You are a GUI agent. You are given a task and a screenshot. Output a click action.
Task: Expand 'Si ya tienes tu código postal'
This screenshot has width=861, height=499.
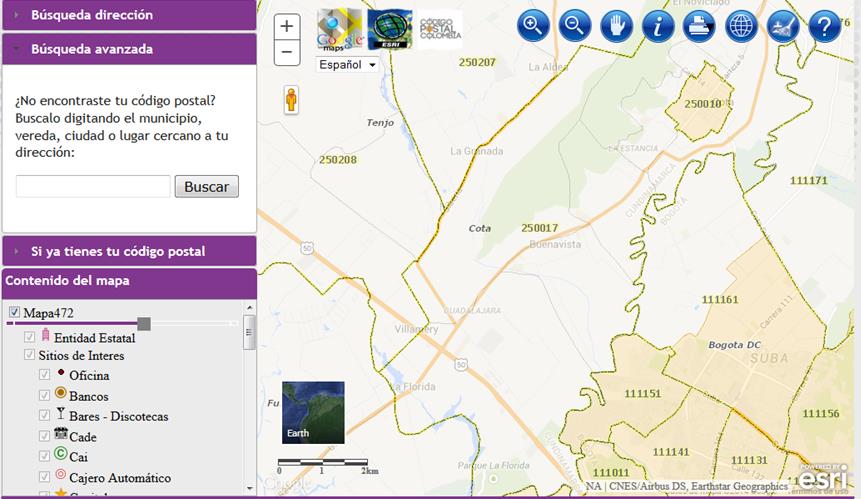129,251
